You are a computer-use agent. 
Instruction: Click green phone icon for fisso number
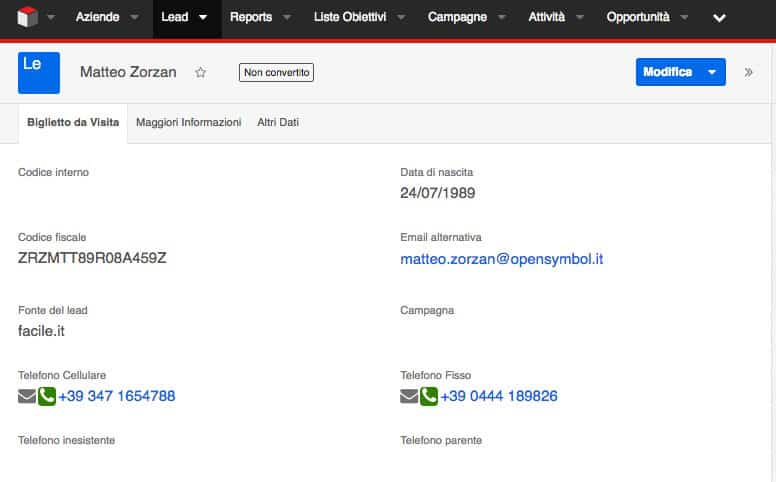pos(429,396)
